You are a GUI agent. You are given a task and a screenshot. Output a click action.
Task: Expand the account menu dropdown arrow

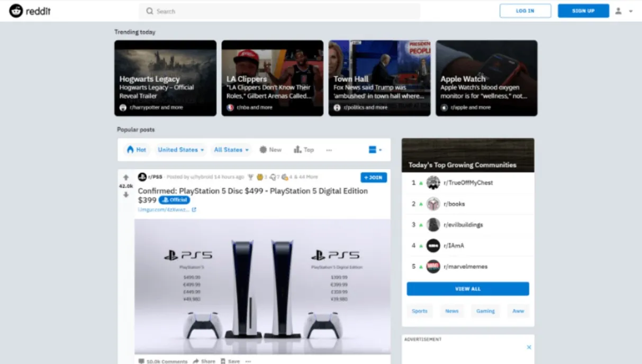click(x=630, y=11)
